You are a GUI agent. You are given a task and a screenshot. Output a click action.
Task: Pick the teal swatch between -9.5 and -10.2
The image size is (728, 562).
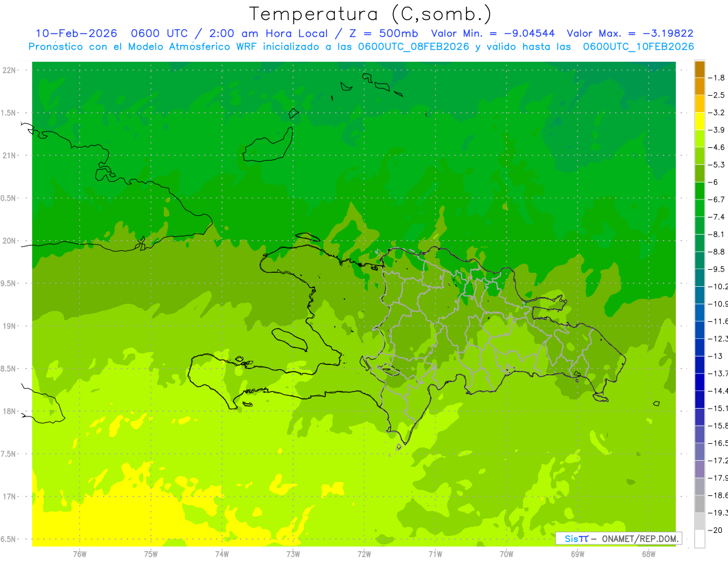click(x=699, y=278)
